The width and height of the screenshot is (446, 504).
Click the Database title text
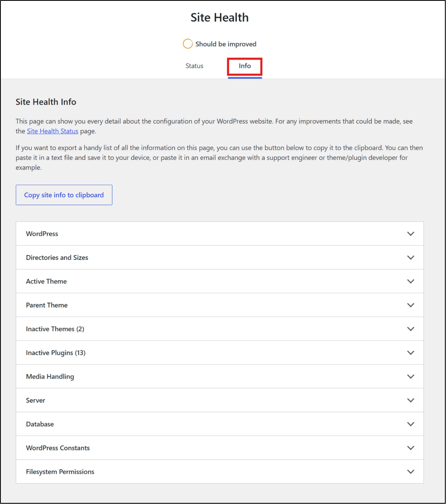(x=40, y=424)
